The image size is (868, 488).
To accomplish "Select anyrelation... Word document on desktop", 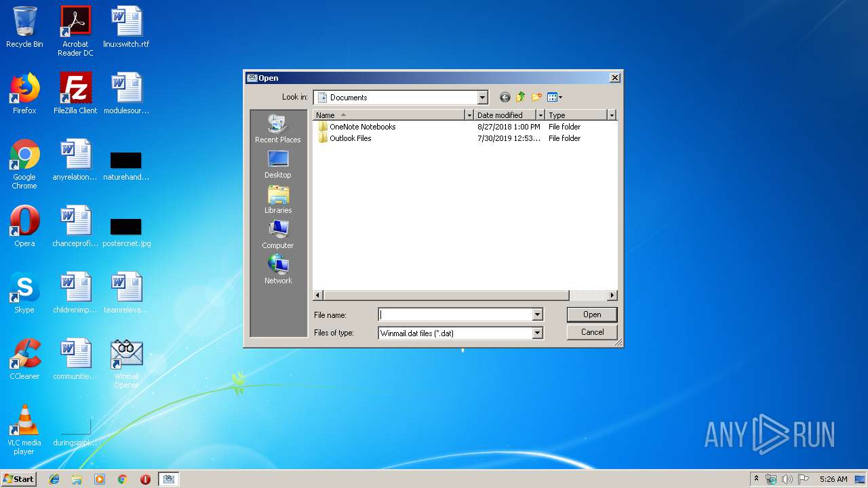I will click(75, 161).
